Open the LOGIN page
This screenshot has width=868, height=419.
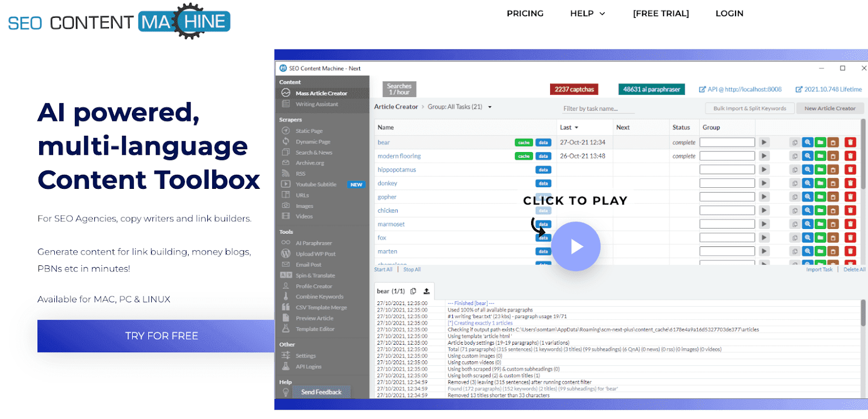pyautogui.click(x=729, y=14)
